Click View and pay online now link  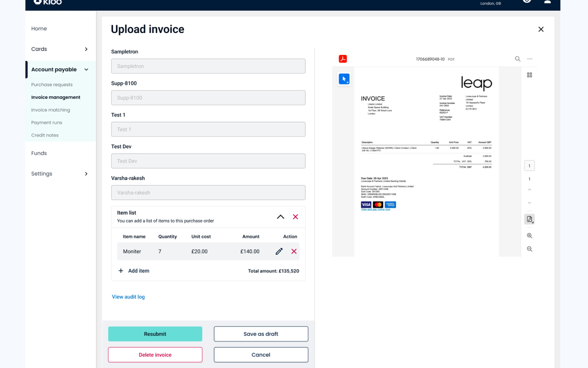coord(375,210)
